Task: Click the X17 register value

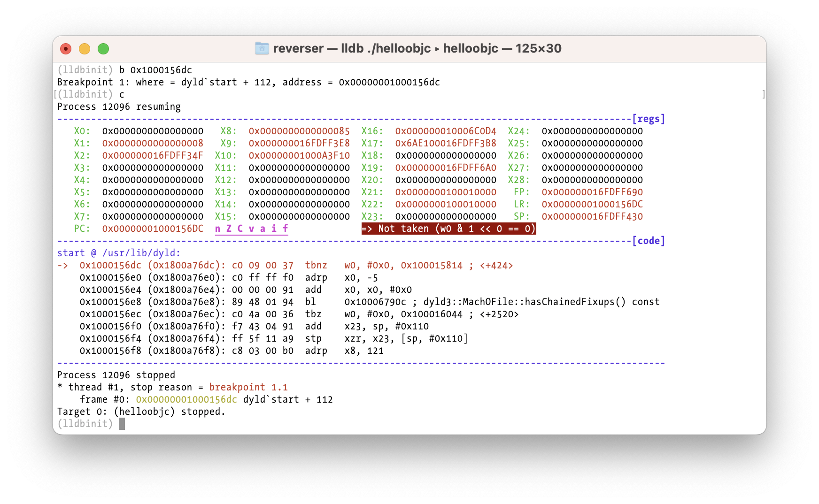Action: pos(446,144)
